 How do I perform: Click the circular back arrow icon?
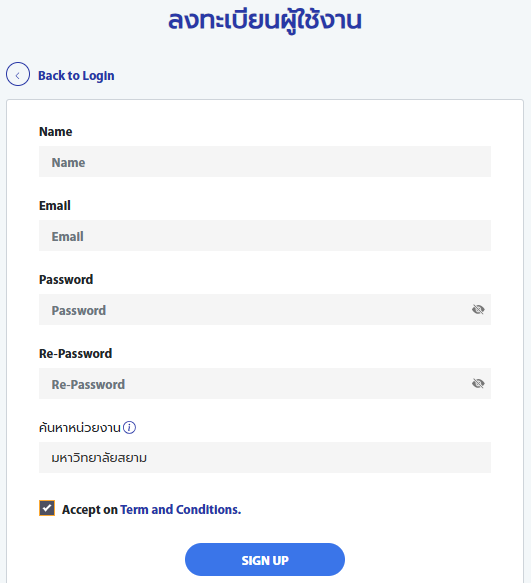17,74
